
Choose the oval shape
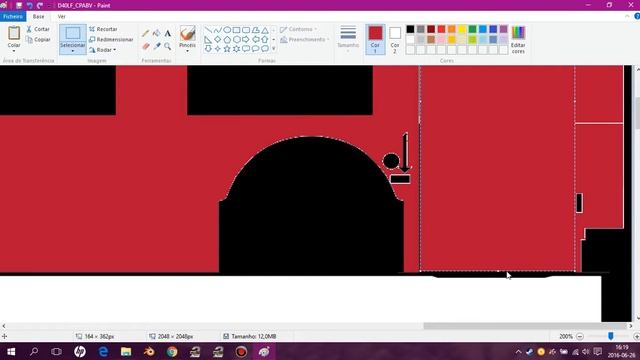coord(227,30)
